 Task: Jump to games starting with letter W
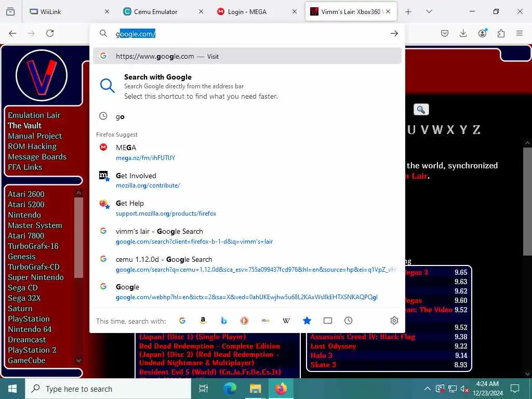437,129
